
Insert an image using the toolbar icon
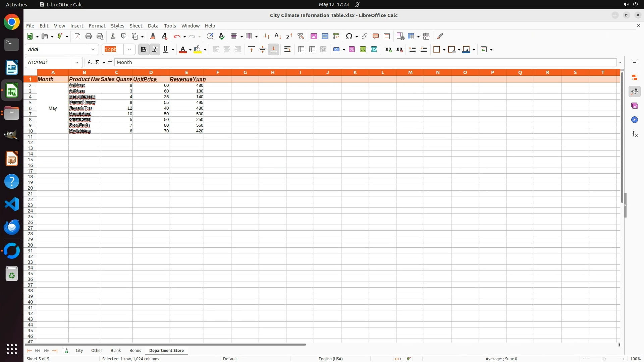[x=314, y=36]
